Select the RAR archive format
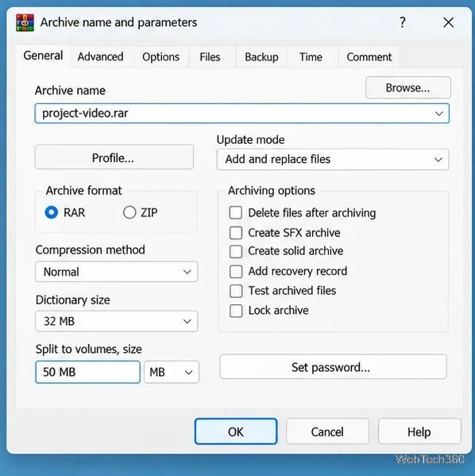The height and width of the screenshot is (476, 475). 52,212
